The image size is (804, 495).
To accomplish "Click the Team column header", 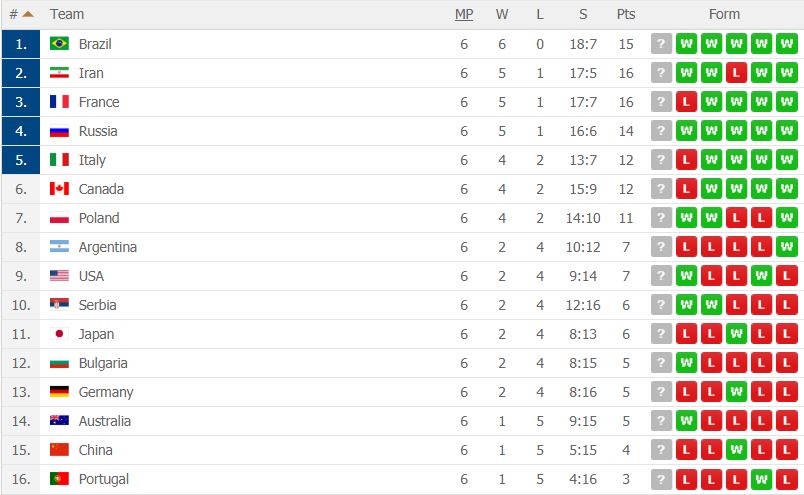I will coord(67,14).
